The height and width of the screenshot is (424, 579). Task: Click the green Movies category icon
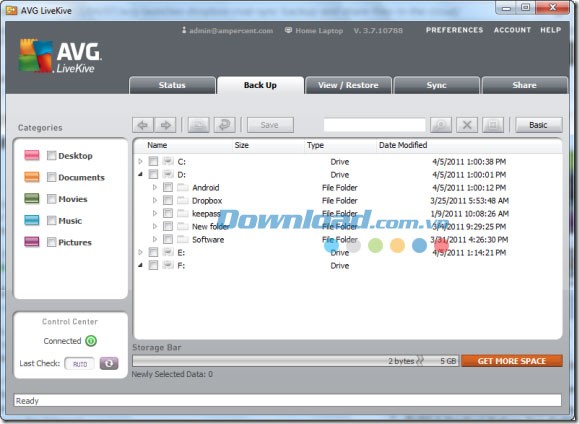[32, 199]
